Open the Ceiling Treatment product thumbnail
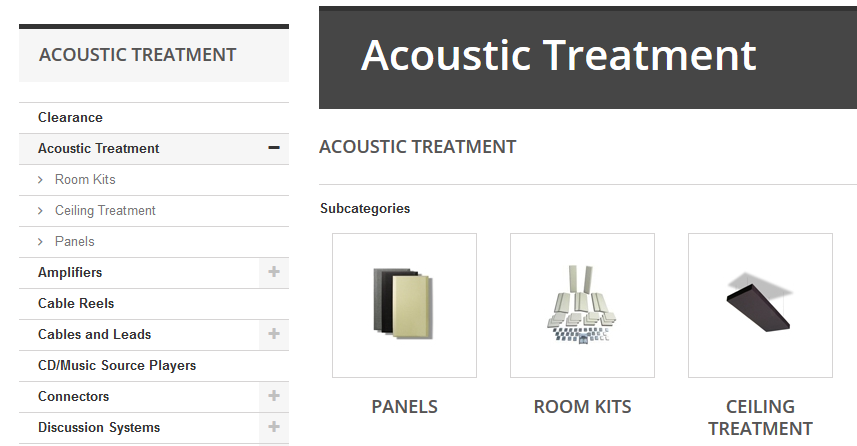Viewport: 857px width, 446px height. 760,305
